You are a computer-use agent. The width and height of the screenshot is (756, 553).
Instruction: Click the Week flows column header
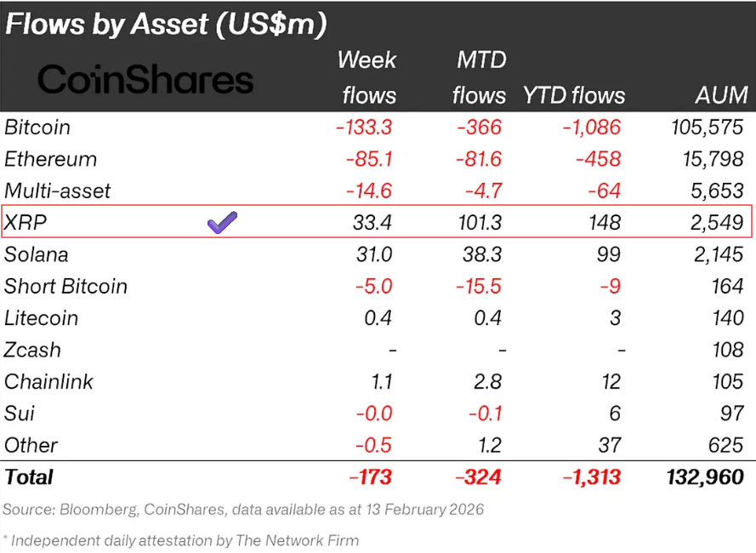367,77
